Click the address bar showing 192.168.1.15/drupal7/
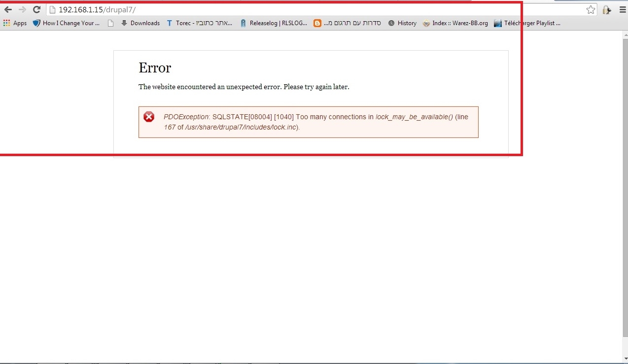Viewport: 628px width, 364px height. coord(315,10)
